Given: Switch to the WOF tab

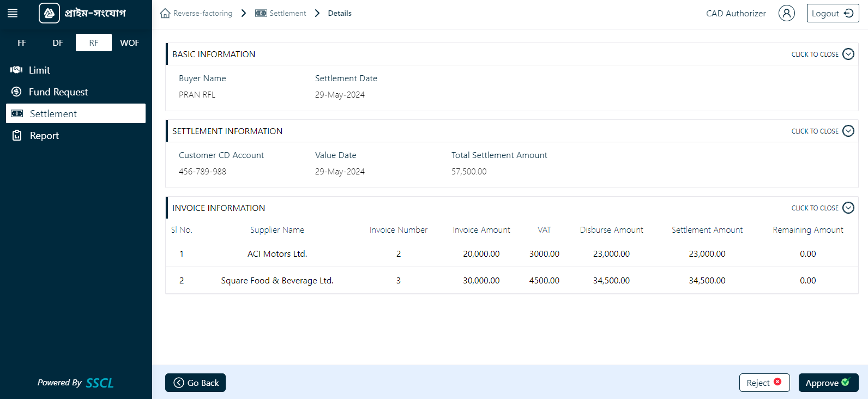Looking at the screenshot, I should 130,43.
